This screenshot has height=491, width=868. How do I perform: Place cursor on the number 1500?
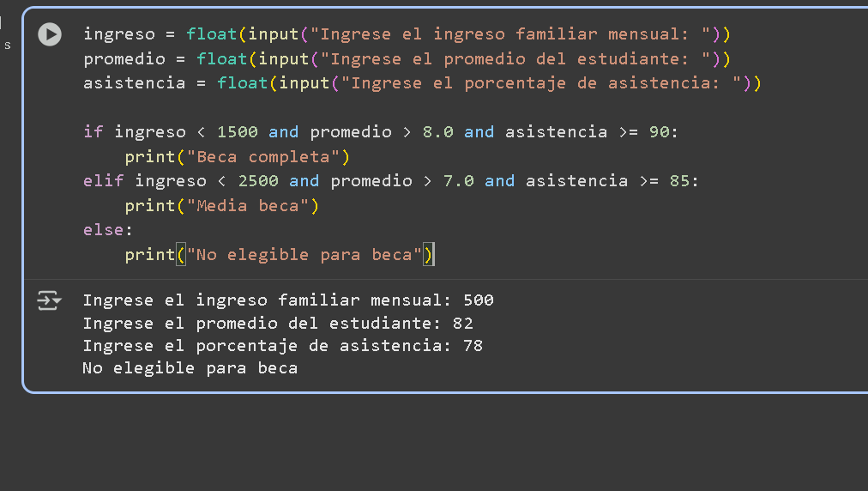(237, 132)
